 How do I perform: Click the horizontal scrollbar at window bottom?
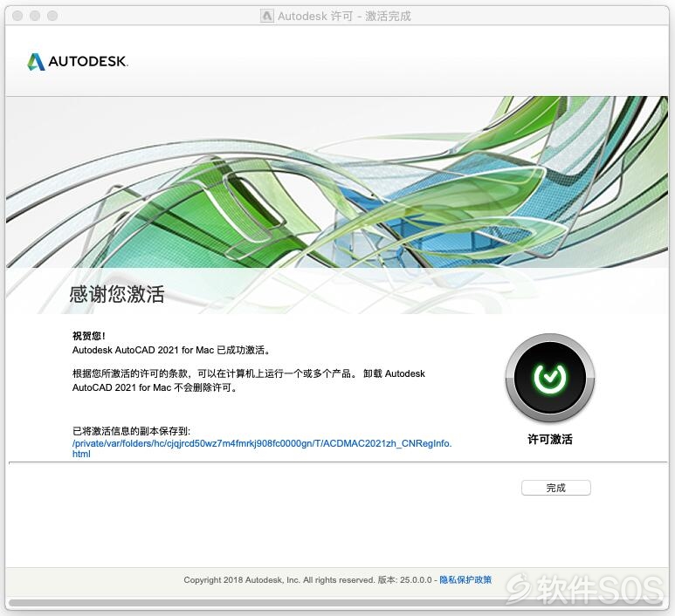[x=336, y=603]
